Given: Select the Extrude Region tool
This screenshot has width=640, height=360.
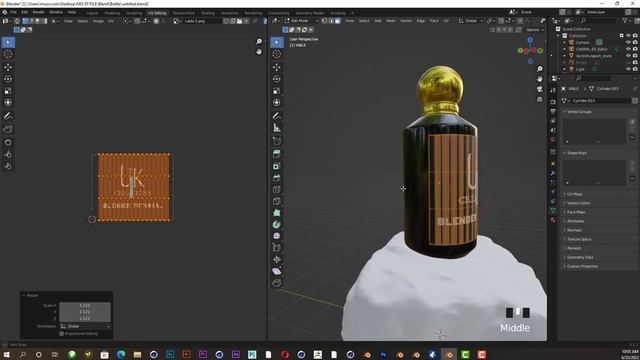Looking at the screenshot, I should click(277, 154).
